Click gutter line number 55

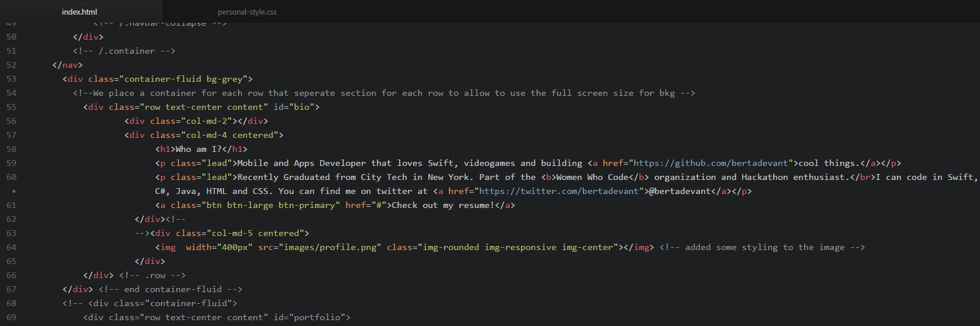[11, 107]
